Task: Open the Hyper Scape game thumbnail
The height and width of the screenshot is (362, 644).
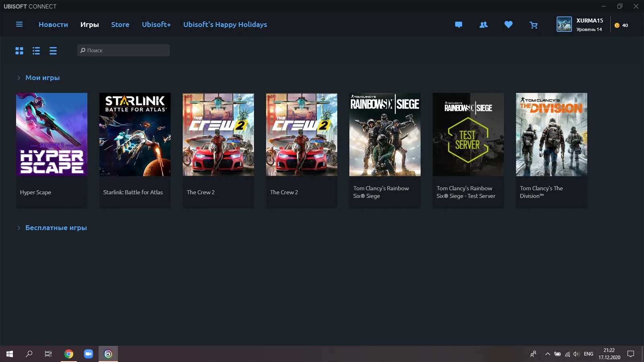Action: pyautogui.click(x=52, y=134)
